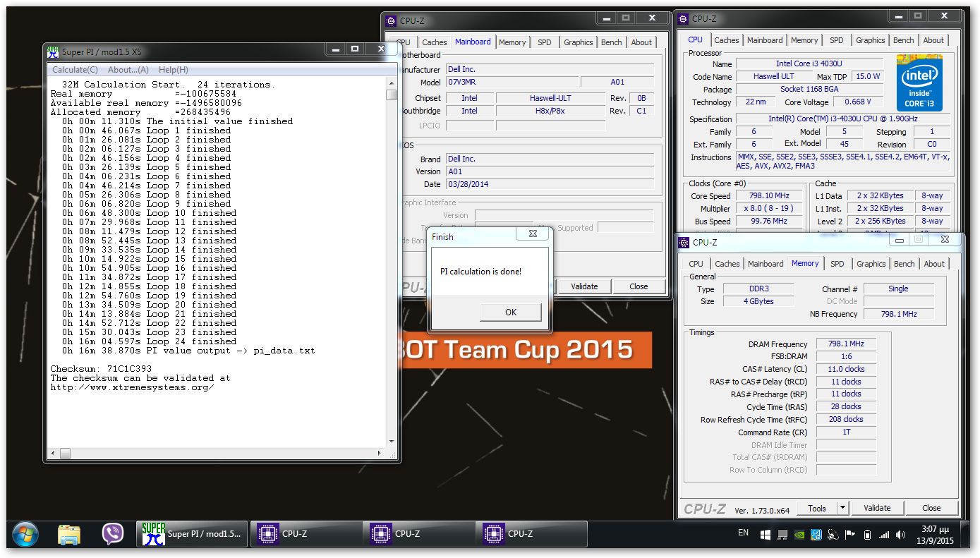The width and height of the screenshot is (980, 558).
Task: Open Action Center flag icon
Action: tap(850, 534)
